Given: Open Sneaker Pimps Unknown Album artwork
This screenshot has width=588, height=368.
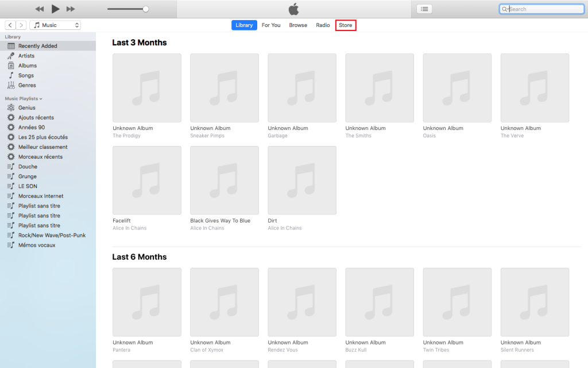Looking at the screenshot, I should (x=225, y=88).
